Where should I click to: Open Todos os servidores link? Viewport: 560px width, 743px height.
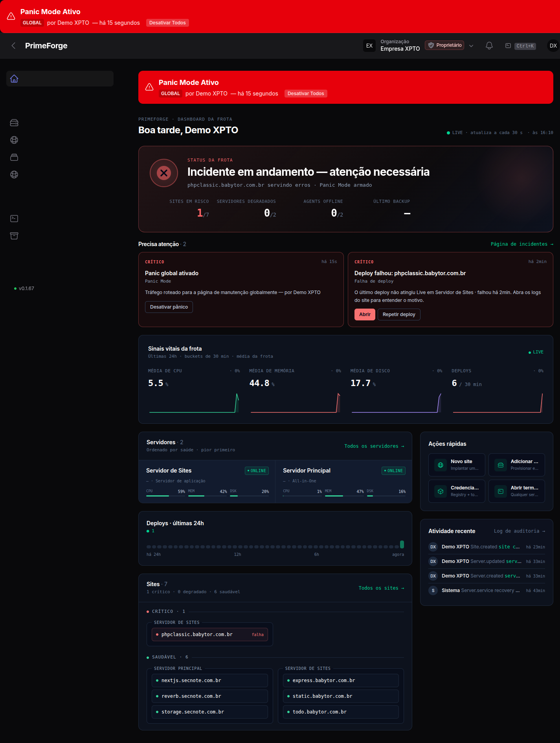[x=374, y=446]
